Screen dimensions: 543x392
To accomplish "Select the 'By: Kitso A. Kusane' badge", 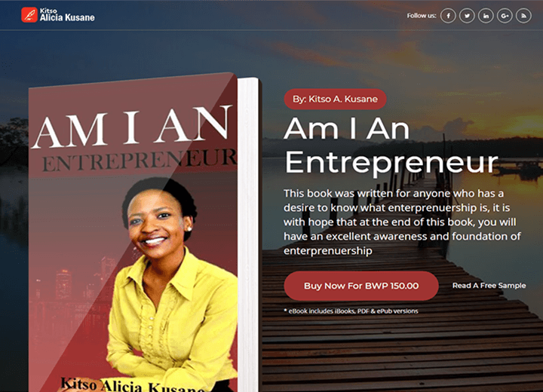I will (335, 99).
